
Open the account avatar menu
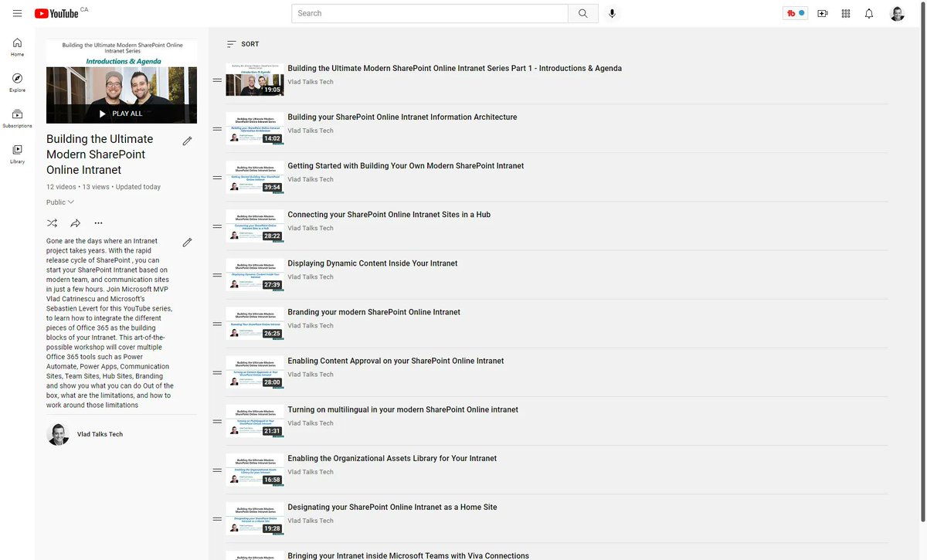897,13
